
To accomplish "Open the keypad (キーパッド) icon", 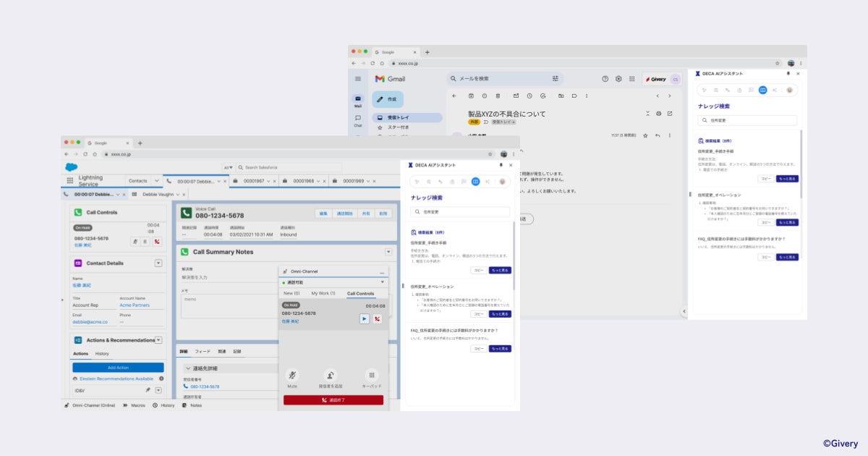I will coord(371,376).
